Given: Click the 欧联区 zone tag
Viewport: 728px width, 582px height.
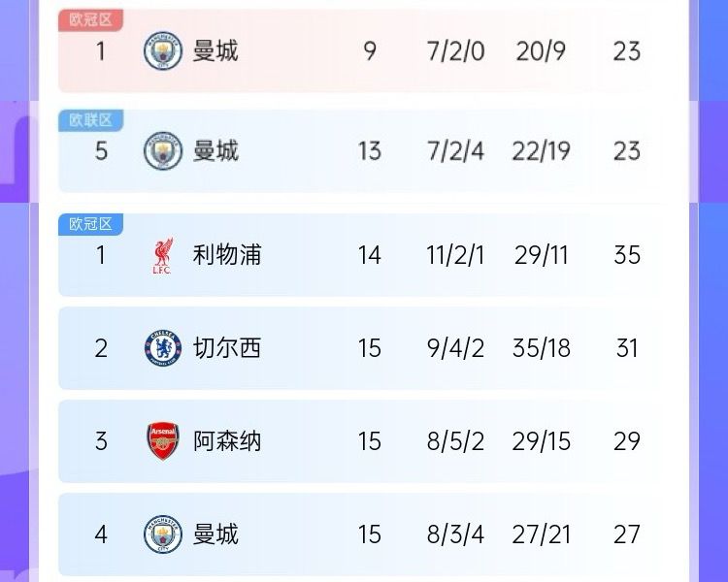Looking at the screenshot, I should [91, 120].
